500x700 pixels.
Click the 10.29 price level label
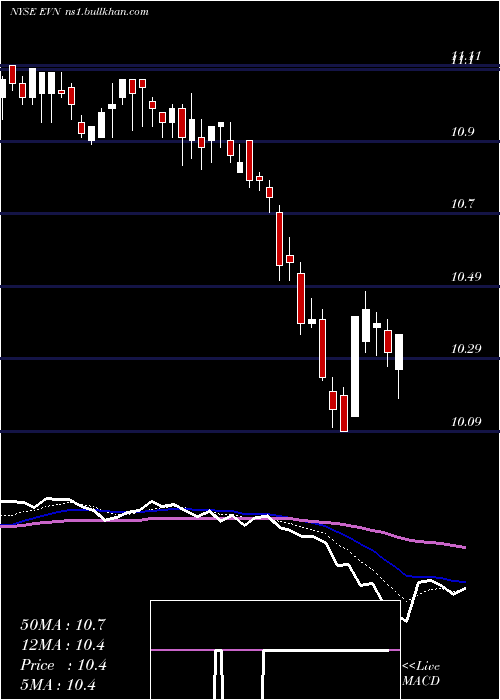point(466,349)
